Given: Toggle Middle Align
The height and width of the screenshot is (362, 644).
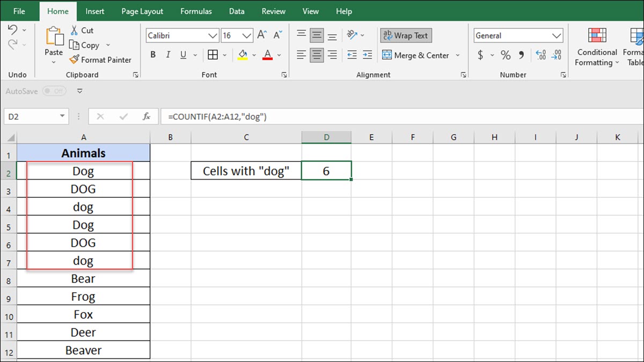Looking at the screenshot, I should point(317,35).
